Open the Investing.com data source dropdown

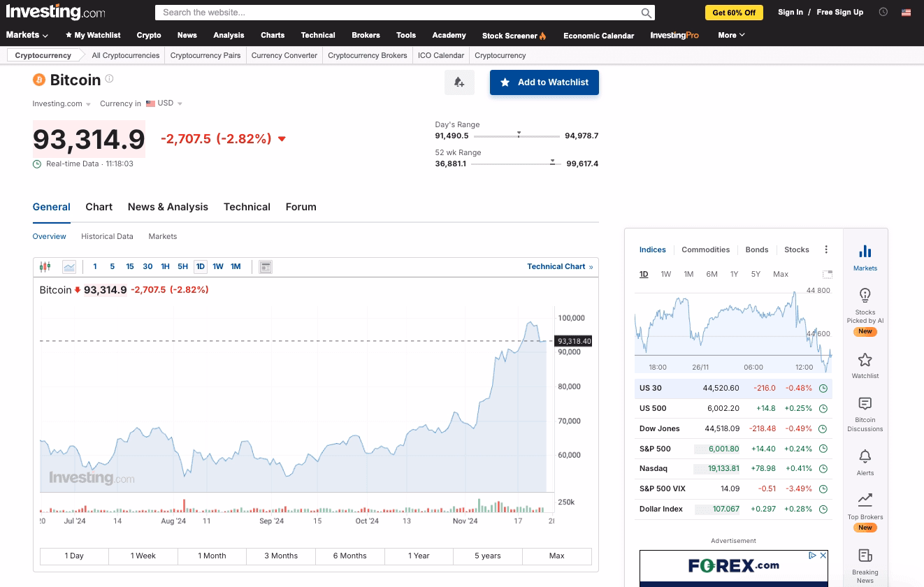(62, 103)
